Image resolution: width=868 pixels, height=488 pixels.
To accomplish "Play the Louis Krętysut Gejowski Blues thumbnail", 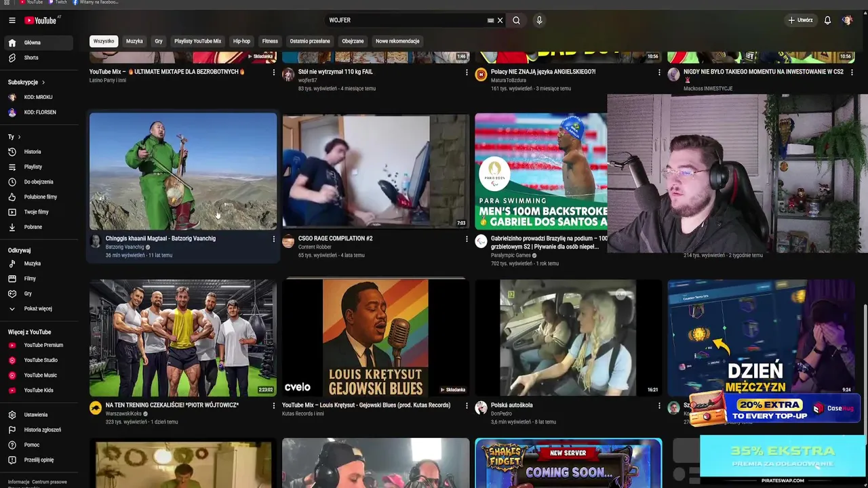I will click(376, 338).
